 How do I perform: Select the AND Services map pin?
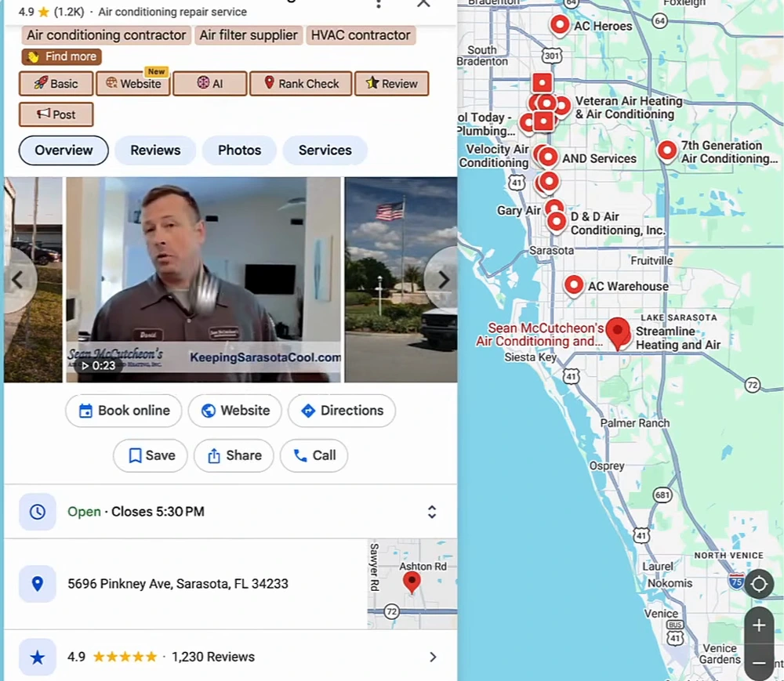point(548,158)
